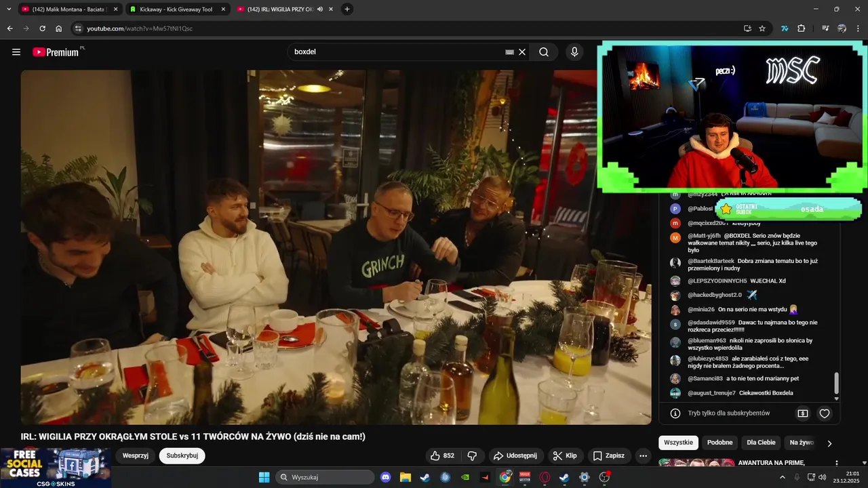Open the Windows Start menu
868x488 pixels.
[x=264, y=477]
